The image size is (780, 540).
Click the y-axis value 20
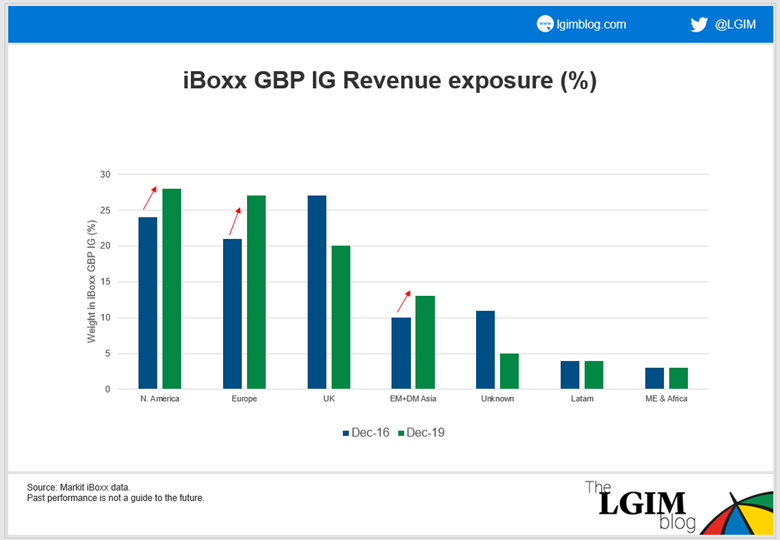pyautogui.click(x=105, y=246)
